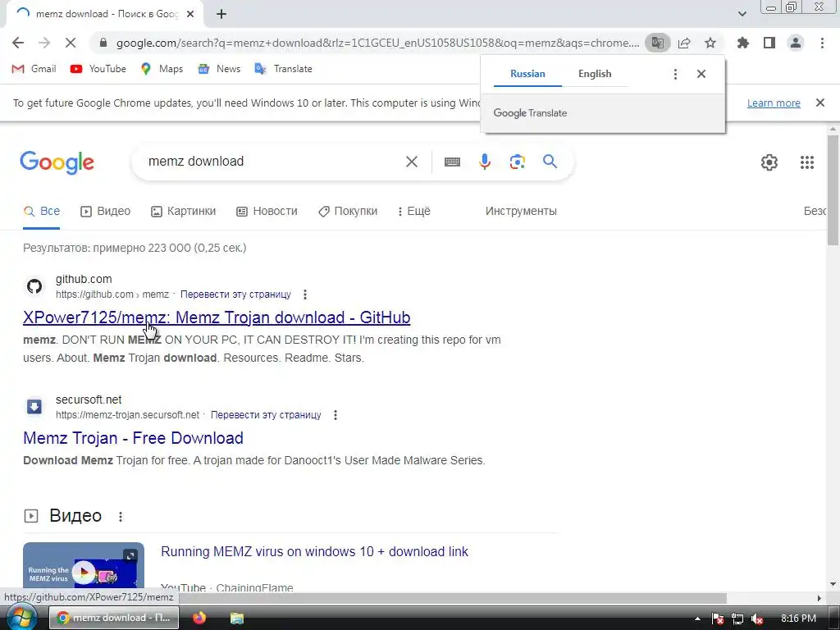Select Russian in the translate popup
This screenshot has height=630, width=840.
click(x=527, y=74)
